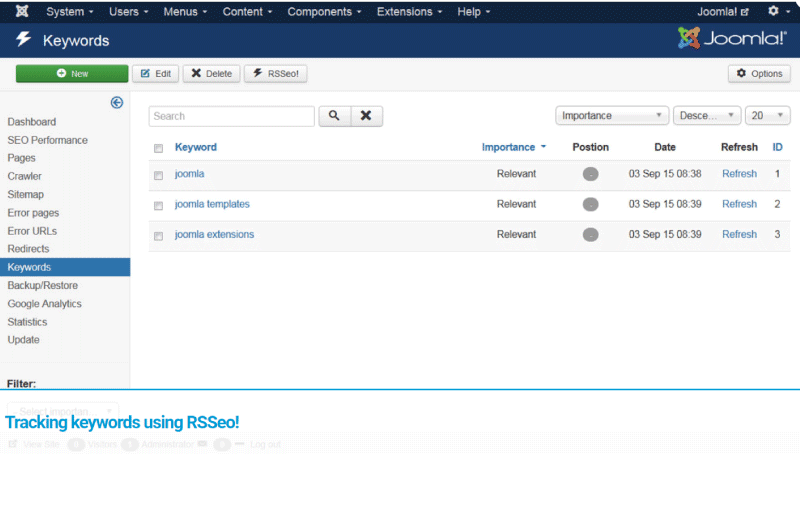
Task: Click the date 03 Sep 15 08:38
Action: (x=665, y=174)
